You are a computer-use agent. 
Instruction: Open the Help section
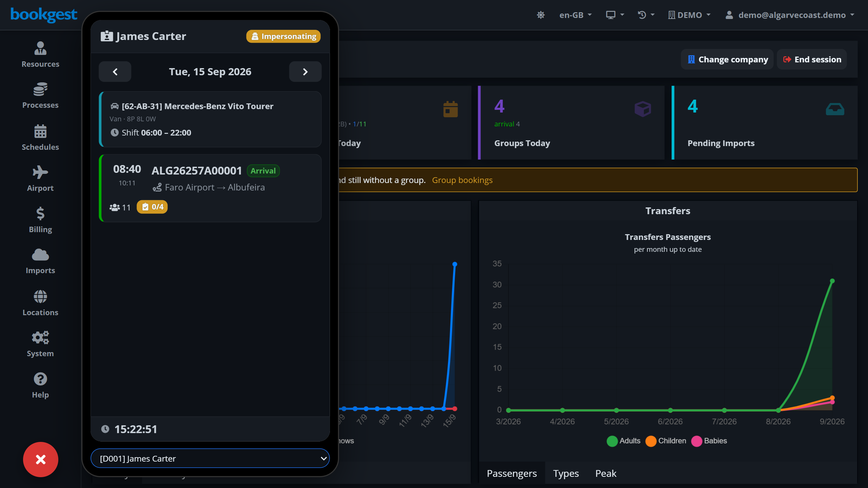[x=40, y=385]
